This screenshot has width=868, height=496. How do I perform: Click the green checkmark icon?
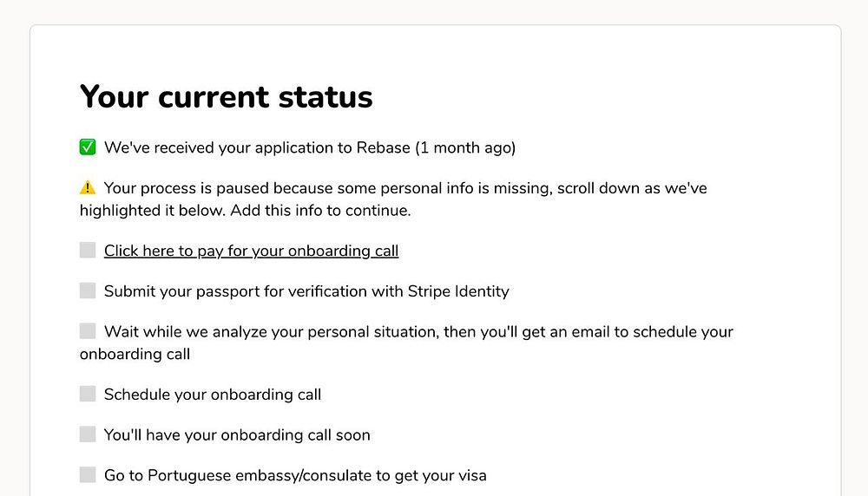pos(88,147)
